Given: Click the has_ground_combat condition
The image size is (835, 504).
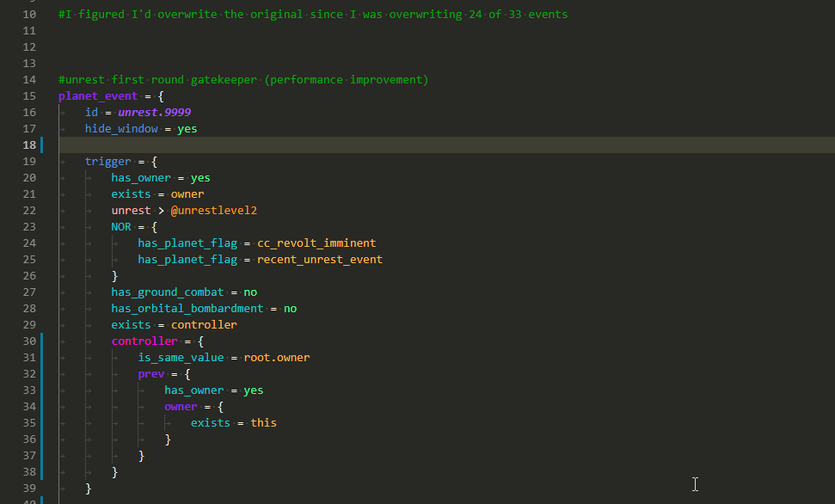Looking at the screenshot, I should pyautogui.click(x=168, y=292).
